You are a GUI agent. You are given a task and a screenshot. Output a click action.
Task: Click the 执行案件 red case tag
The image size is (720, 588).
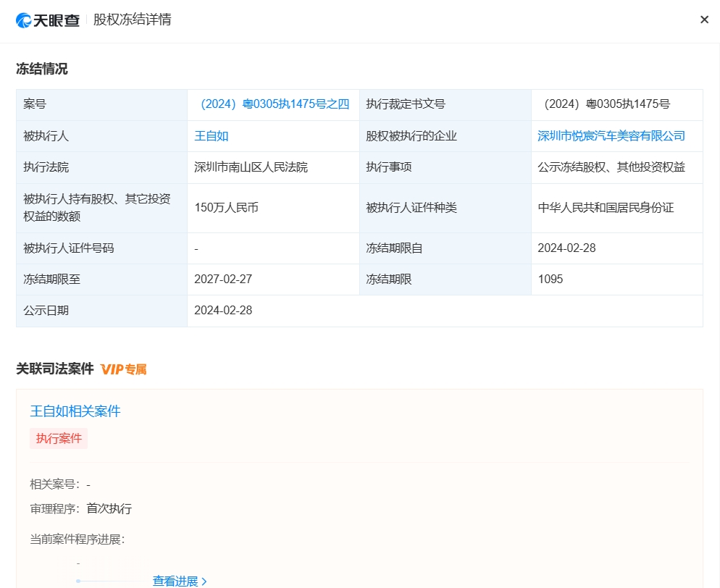pyautogui.click(x=59, y=438)
